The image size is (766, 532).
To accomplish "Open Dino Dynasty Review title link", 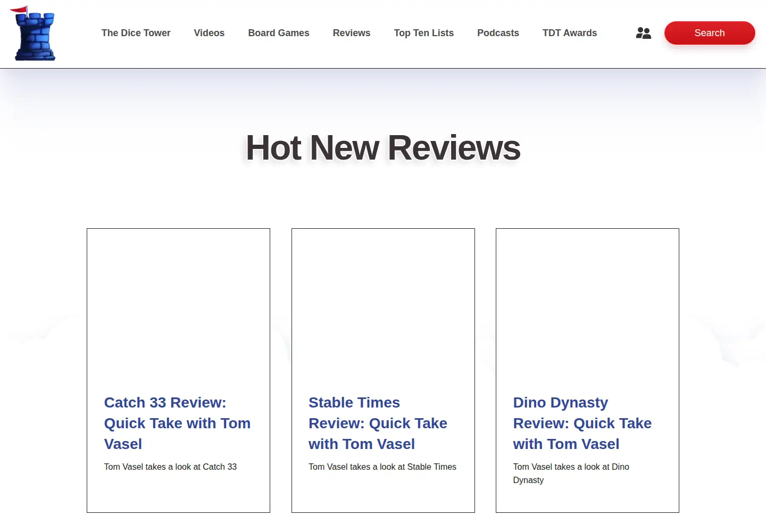I will click(582, 423).
